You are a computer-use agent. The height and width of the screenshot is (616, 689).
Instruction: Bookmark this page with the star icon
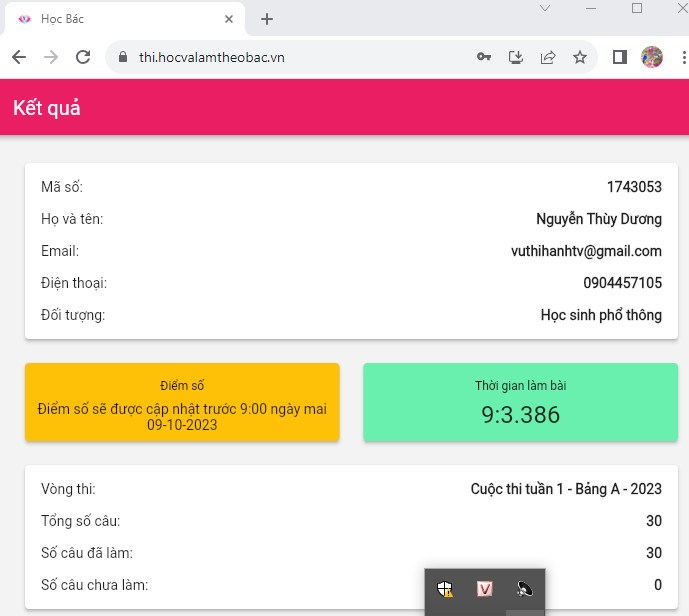pos(580,57)
